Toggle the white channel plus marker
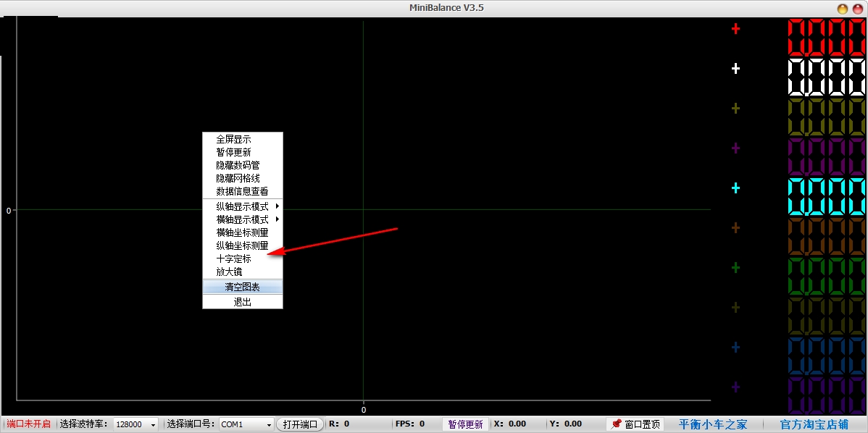Viewport: 868px width, 433px height. click(x=735, y=69)
